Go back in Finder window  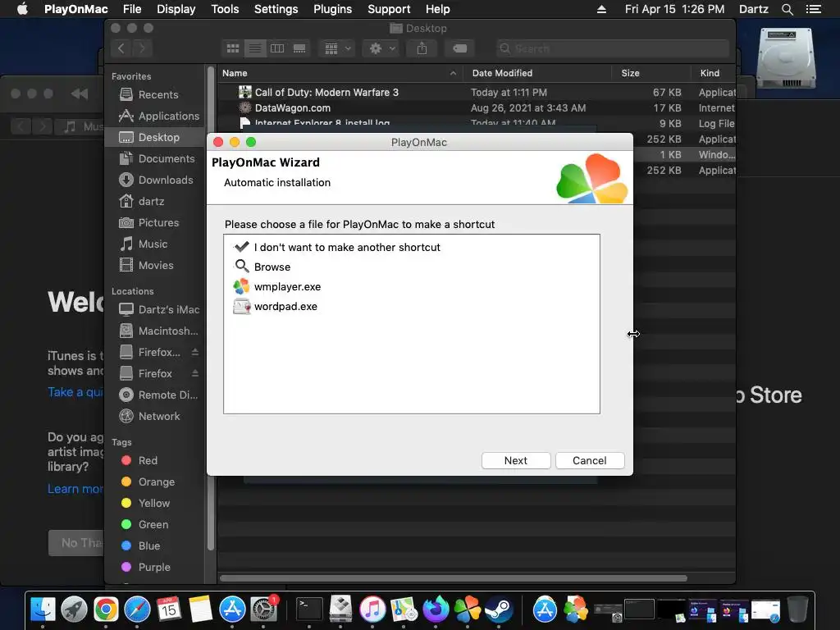pyautogui.click(x=121, y=48)
